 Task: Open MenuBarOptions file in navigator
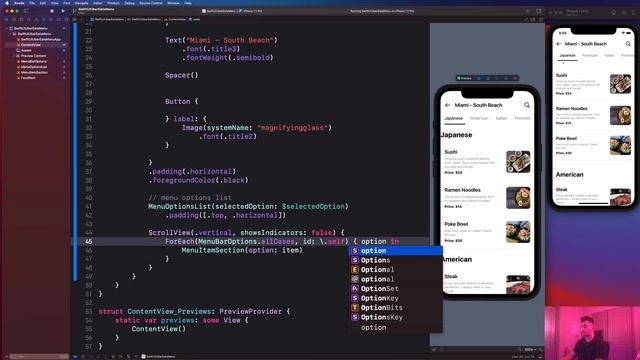pyautogui.click(x=33, y=61)
